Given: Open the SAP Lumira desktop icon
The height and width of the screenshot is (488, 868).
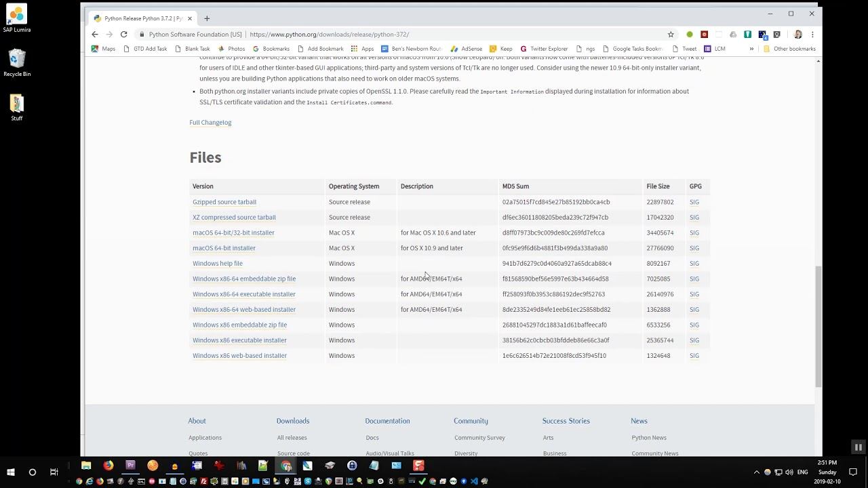Looking at the screenshot, I should [x=17, y=19].
